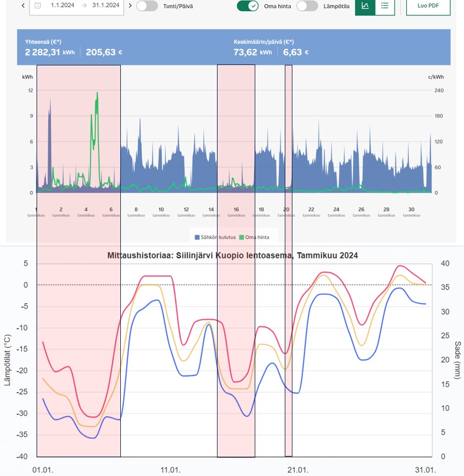Toggle Sähkön kulutus legend swatch
The height and width of the screenshot is (476, 464).
tap(197, 237)
